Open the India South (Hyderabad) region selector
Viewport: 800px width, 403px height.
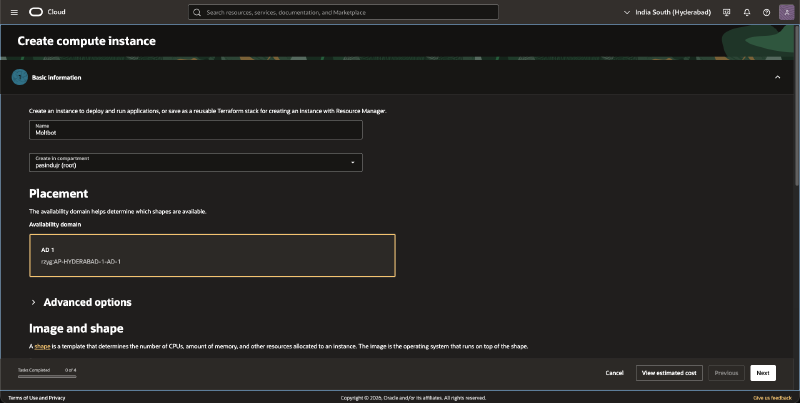[x=667, y=12]
